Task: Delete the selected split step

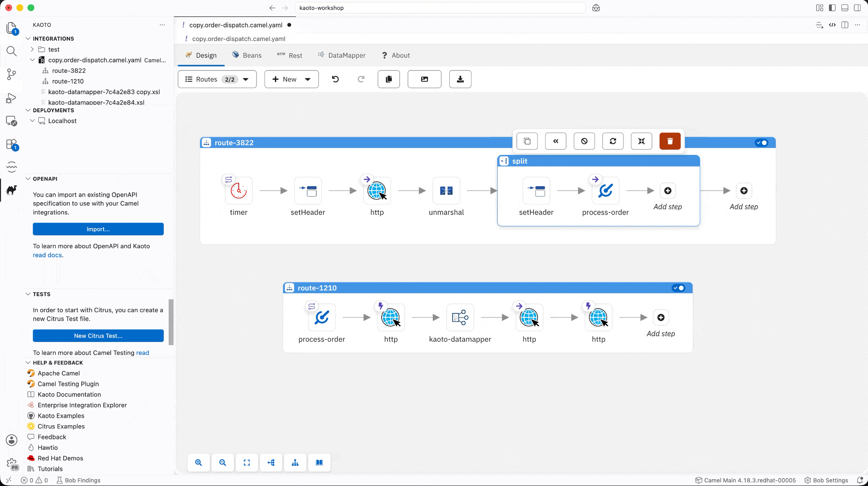Action: [x=670, y=141]
